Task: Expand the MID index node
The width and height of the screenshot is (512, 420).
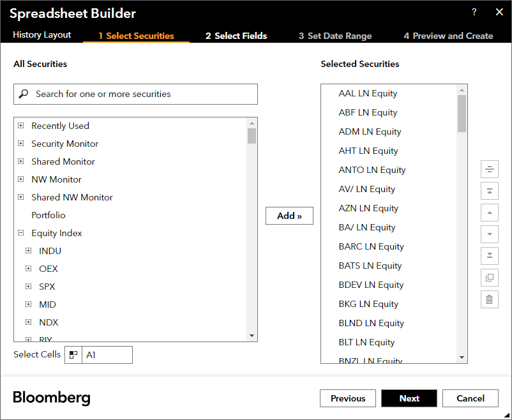Action: pyautogui.click(x=28, y=304)
